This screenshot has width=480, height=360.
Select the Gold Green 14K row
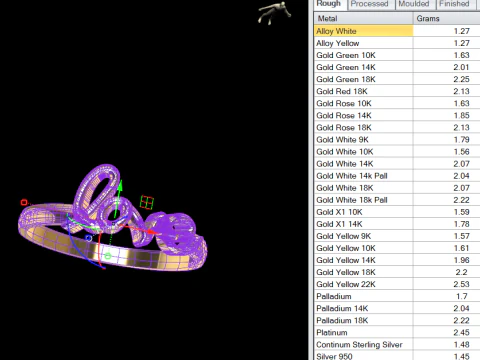pyautogui.click(x=397, y=67)
